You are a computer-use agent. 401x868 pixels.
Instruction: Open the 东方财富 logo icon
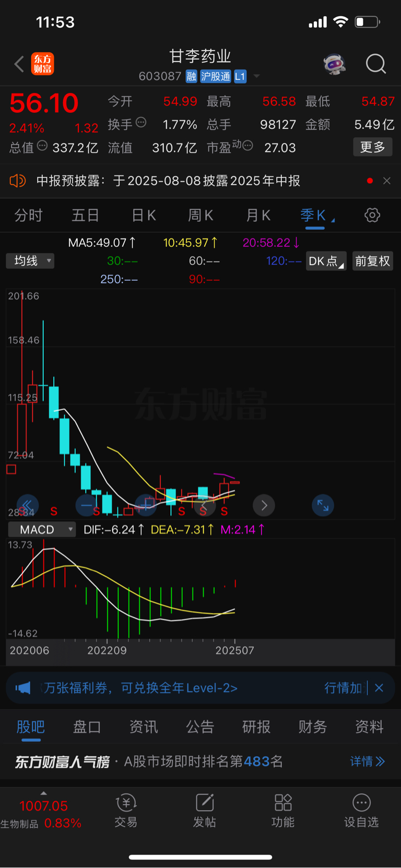[42, 64]
